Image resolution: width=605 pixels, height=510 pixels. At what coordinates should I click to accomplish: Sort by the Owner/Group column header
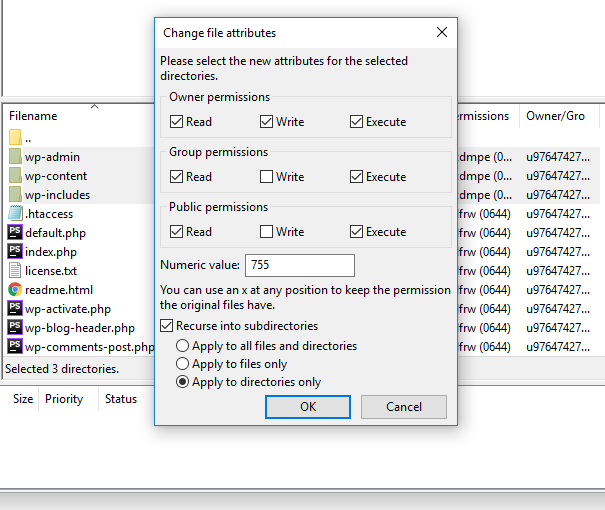pos(555,116)
